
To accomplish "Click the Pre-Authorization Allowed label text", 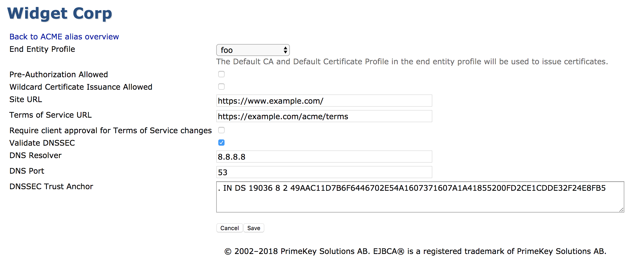I will point(59,75).
